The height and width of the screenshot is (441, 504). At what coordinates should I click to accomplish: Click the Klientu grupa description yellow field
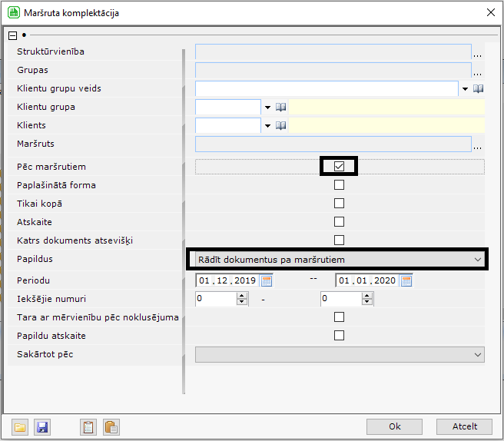click(x=386, y=107)
